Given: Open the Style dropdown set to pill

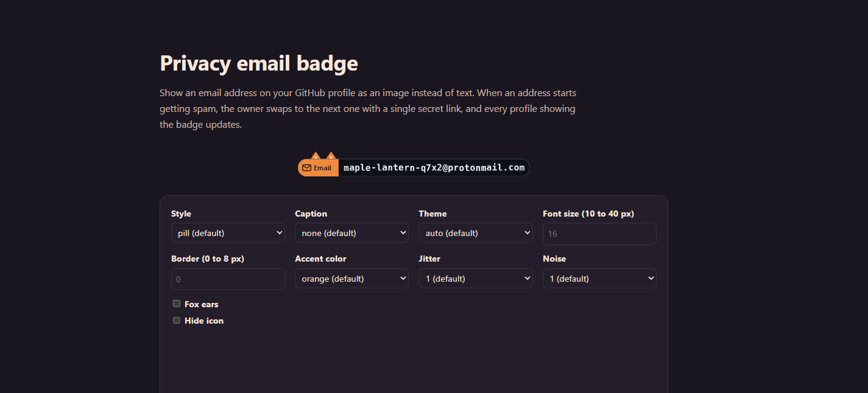Looking at the screenshot, I should pos(228,233).
